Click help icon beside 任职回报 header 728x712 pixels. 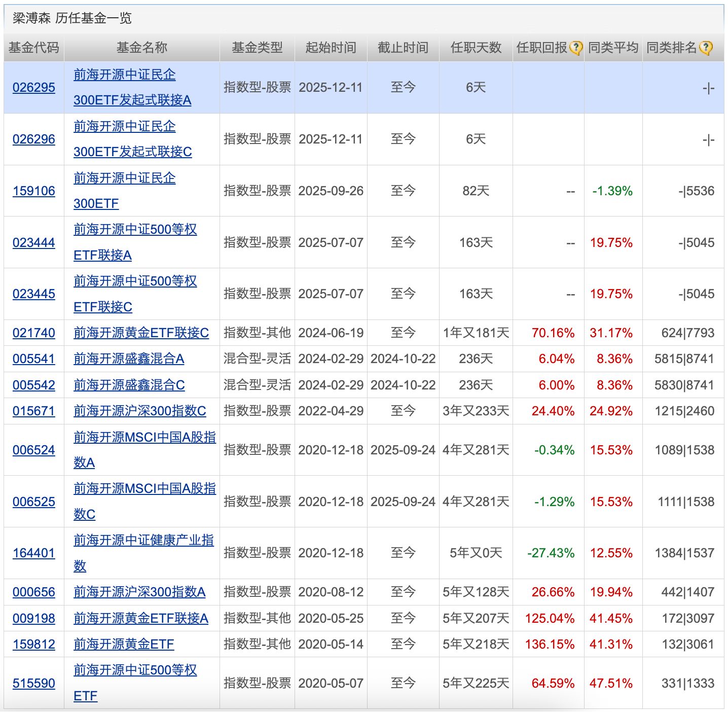coord(575,48)
